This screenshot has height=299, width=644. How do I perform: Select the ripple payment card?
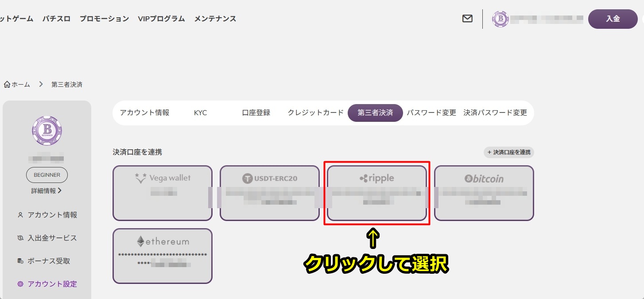[377, 193]
